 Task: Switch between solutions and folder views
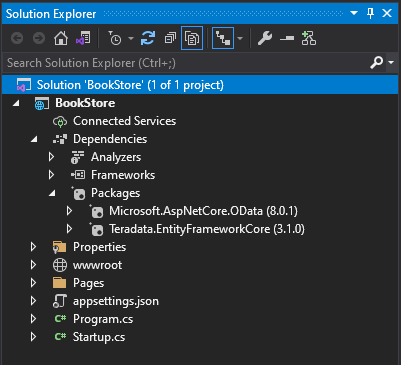pyautogui.click(x=83, y=38)
